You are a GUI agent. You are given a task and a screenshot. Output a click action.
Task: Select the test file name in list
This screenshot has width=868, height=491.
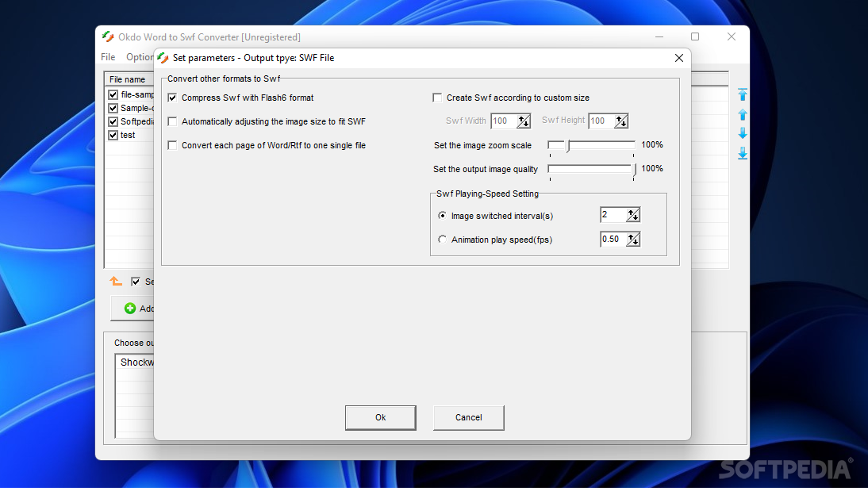pyautogui.click(x=128, y=135)
